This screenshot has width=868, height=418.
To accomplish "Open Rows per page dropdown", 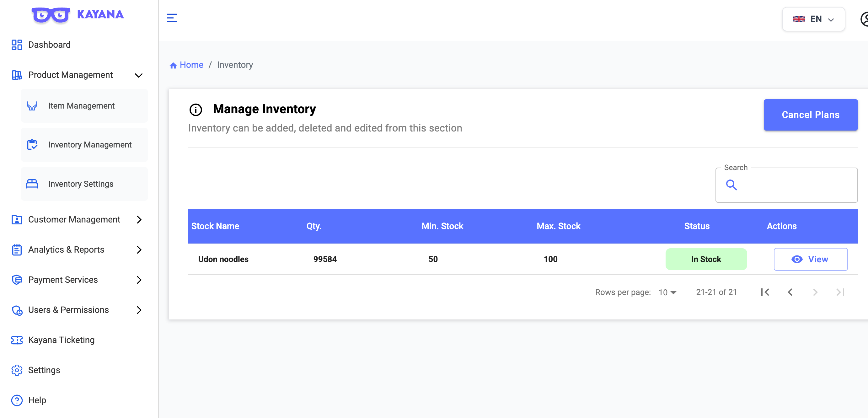I will click(x=667, y=292).
